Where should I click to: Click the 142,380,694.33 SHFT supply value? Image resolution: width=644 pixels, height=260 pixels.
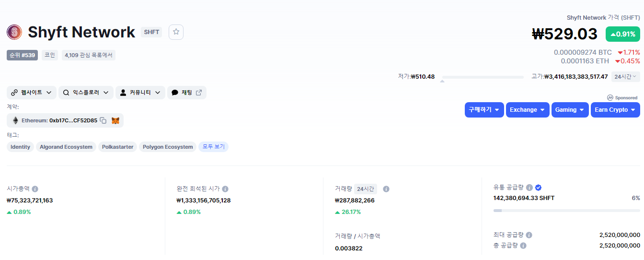pyautogui.click(x=524, y=198)
